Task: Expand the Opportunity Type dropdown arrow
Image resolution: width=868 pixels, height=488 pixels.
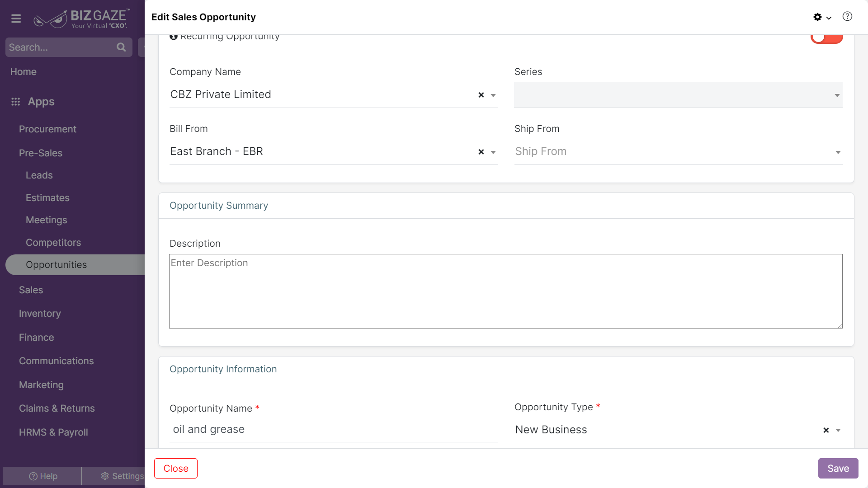Action: (838, 431)
